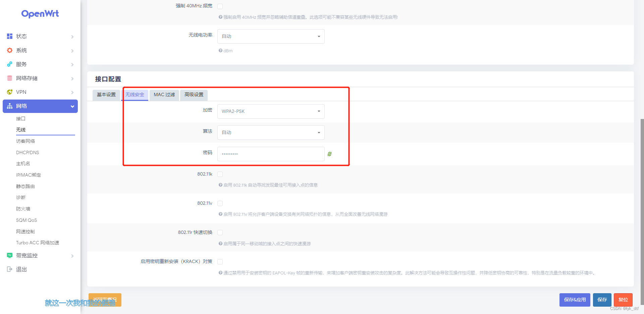Image resolution: width=644 pixels, height=314 pixels.
Task: Click the red 复位 reset button
Action: click(x=623, y=300)
